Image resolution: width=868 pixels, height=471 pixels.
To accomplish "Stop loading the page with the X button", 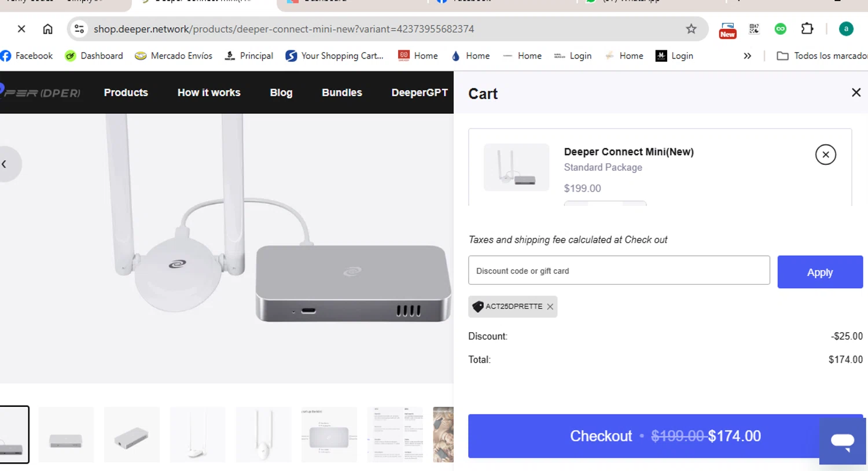I will pyautogui.click(x=21, y=29).
